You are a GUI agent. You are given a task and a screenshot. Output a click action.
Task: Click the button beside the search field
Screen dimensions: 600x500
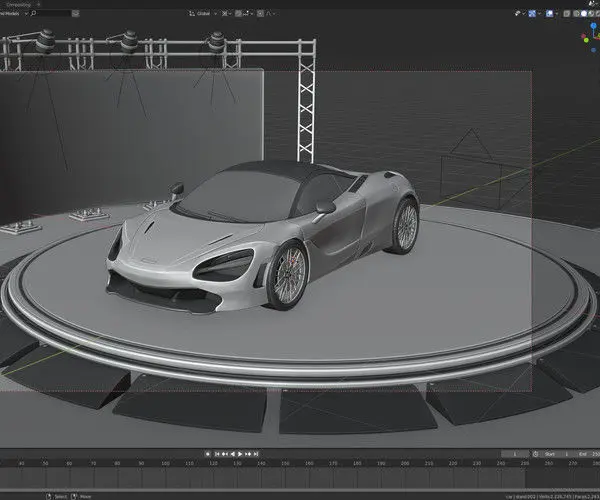pos(76,13)
